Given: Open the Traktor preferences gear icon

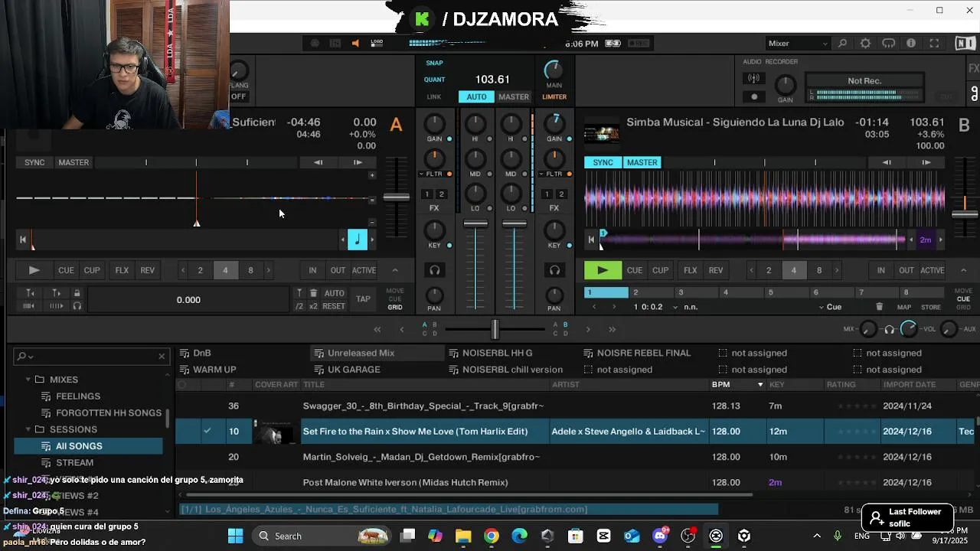Looking at the screenshot, I should pos(865,44).
